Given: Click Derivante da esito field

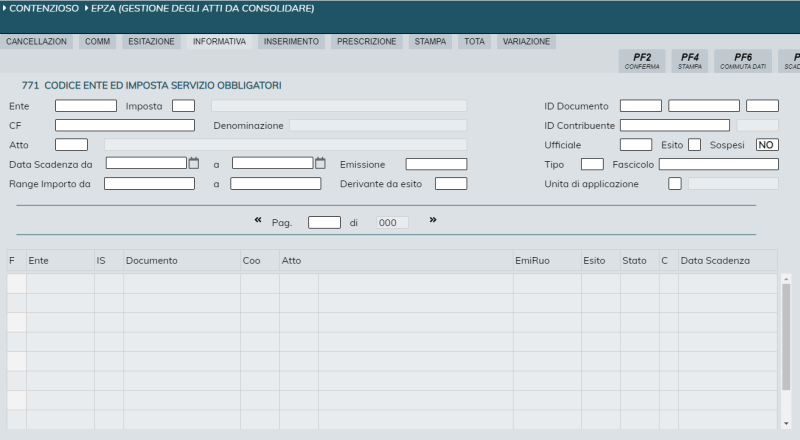Looking at the screenshot, I should click(451, 184).
